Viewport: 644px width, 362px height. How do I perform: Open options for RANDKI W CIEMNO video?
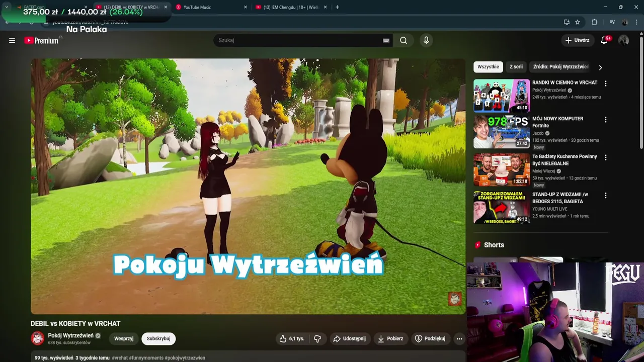605,83
